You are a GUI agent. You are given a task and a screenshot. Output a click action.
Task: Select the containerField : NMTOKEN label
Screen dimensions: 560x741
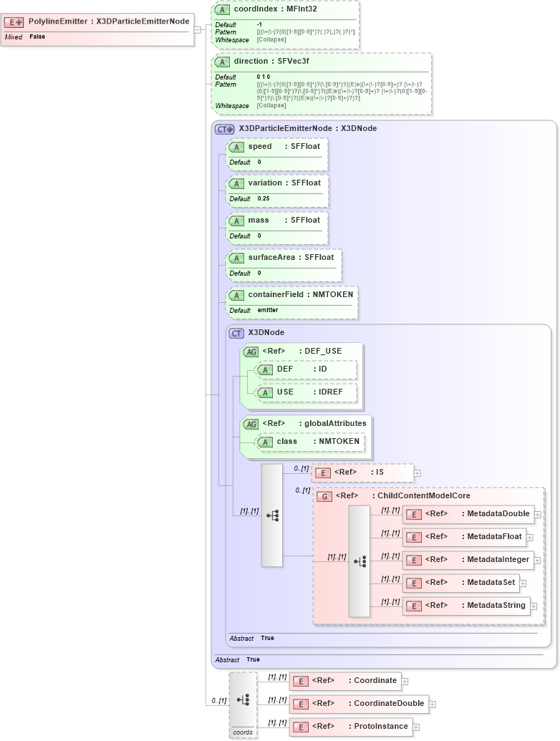click(301, 294)
